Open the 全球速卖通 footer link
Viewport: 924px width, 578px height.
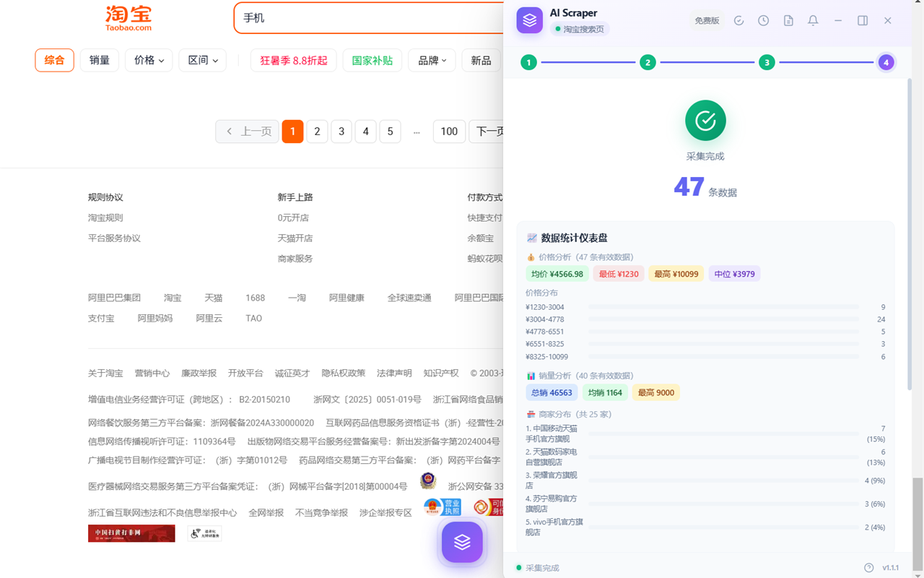(409, 298)
